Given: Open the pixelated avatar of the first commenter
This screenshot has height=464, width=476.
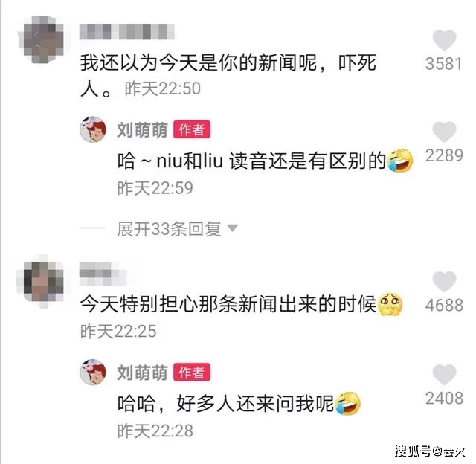Looking at the screenshot, I should [x=42, y=39].
